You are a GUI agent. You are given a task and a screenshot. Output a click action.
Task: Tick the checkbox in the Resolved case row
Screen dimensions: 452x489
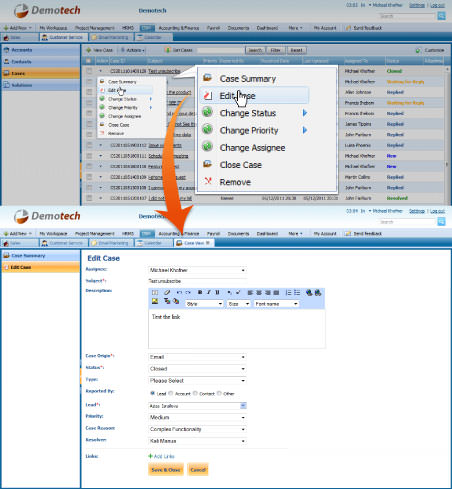pyautogui.click(x=89, y=198)
